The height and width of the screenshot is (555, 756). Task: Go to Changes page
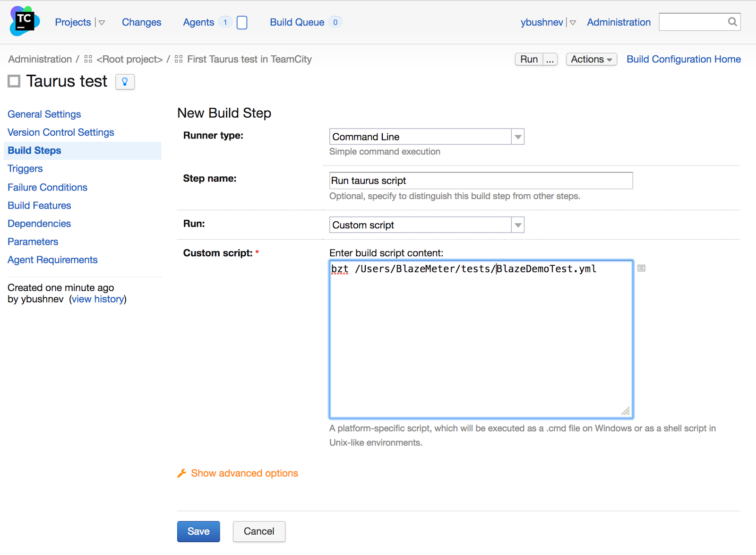click(141, 22)
